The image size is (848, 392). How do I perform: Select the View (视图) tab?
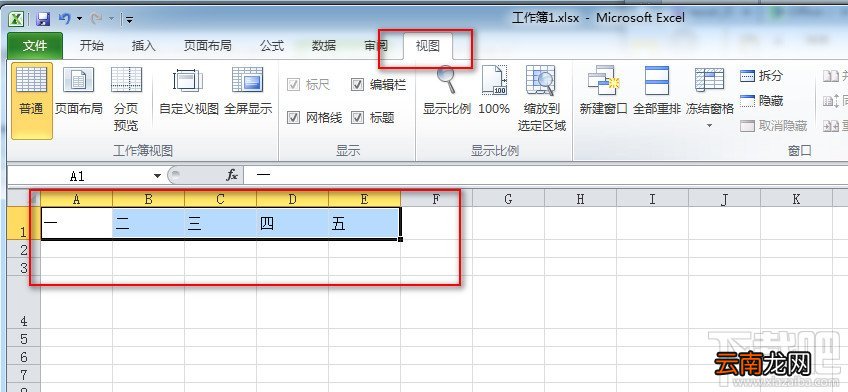point(427,46)
